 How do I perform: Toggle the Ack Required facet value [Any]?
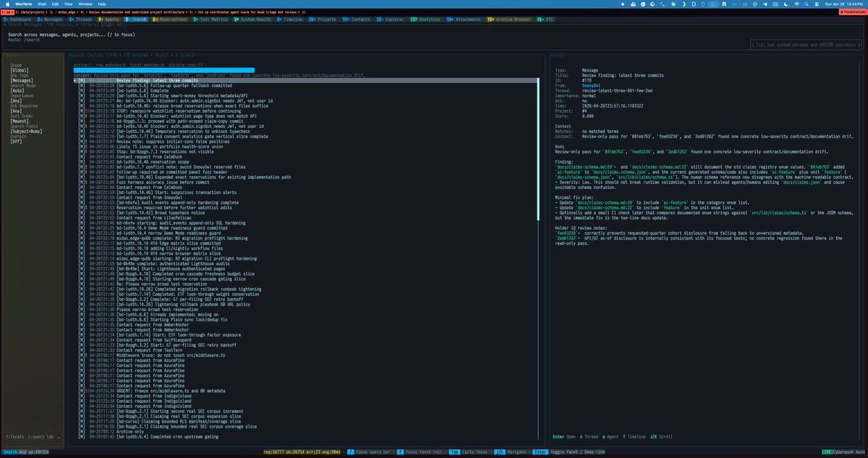click(x=16, y=110)
